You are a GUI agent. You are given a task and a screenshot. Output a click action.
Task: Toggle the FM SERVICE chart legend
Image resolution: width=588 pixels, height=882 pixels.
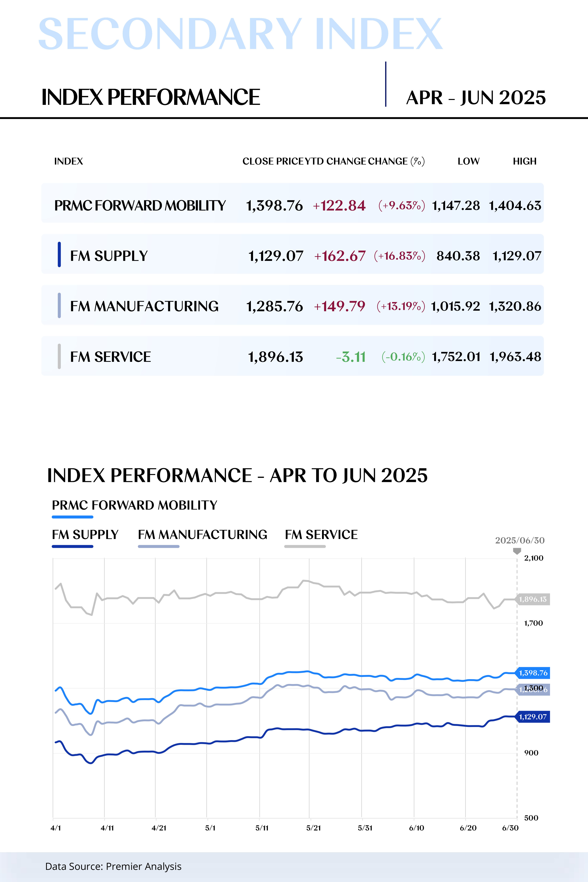point(321,535)
